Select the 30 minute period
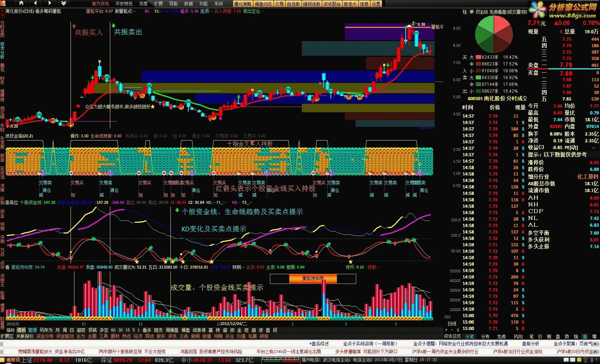 (120, 330)
